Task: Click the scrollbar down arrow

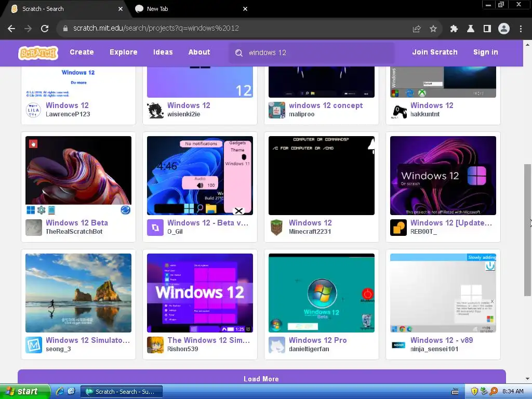Action: pyautogui.click(x=527, y=379)
